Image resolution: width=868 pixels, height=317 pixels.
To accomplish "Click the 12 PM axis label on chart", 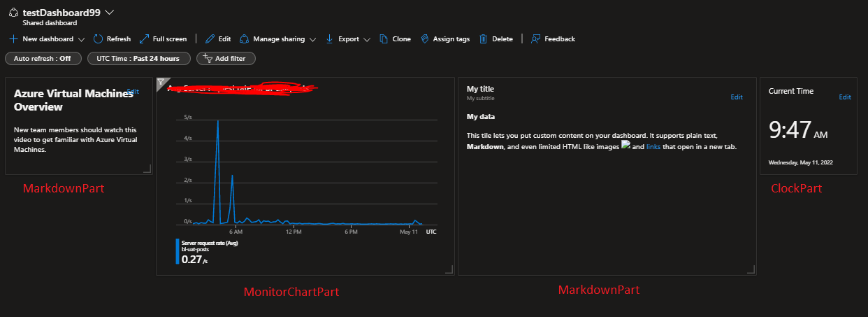I will tap(293, 231).
